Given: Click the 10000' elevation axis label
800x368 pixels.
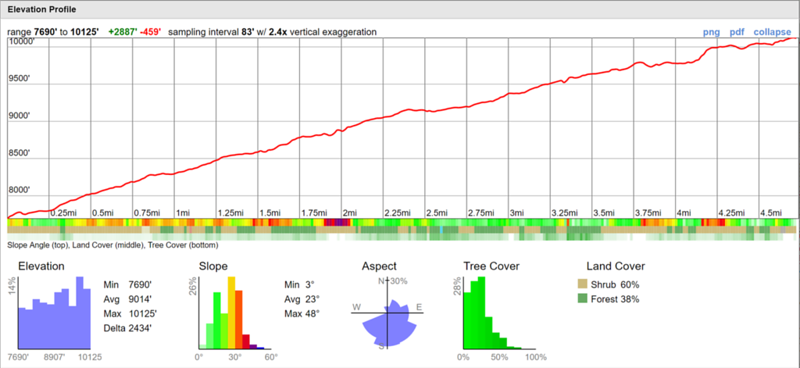Looking at the screenshot, I should pyautogui.click(x=21, y=42).
